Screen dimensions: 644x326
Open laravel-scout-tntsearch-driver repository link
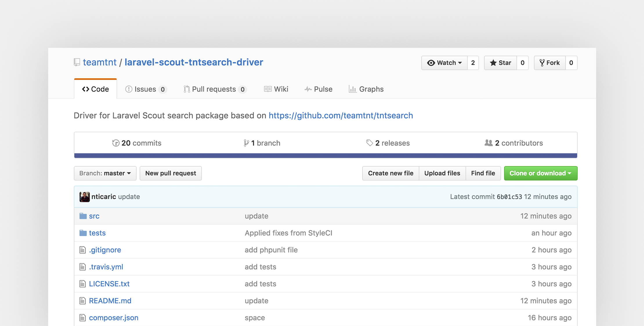pos(194,62)
